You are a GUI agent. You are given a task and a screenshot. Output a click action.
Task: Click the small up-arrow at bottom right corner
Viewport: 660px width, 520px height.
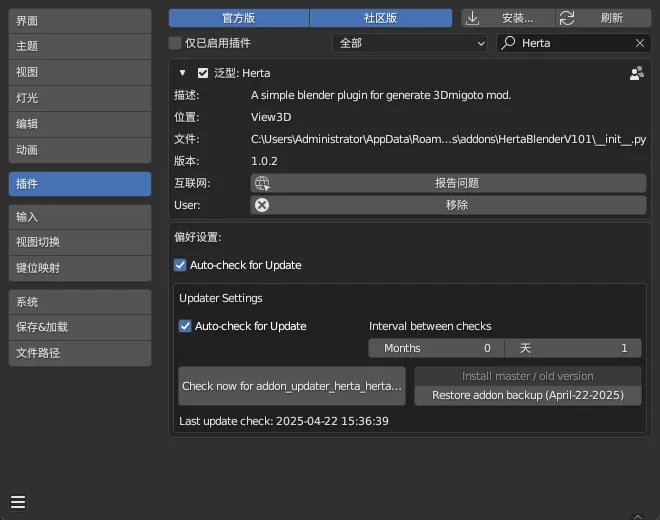pos(638,516)
